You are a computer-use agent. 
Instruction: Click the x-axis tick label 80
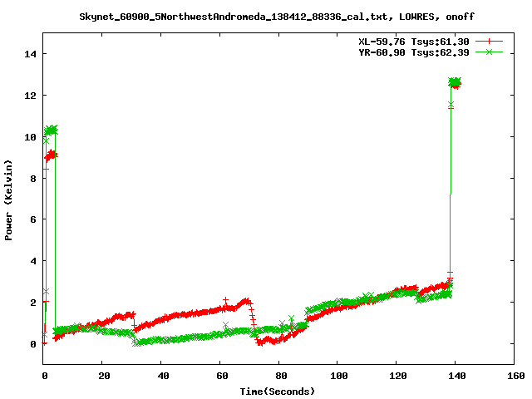pyautogui.click(x=281, y=376)
